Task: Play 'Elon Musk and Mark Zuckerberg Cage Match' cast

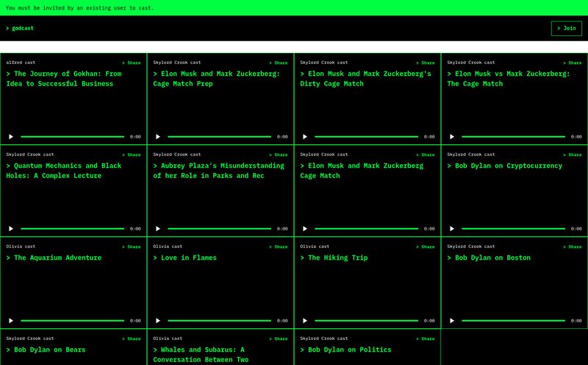Action: [x=305, y=229]
